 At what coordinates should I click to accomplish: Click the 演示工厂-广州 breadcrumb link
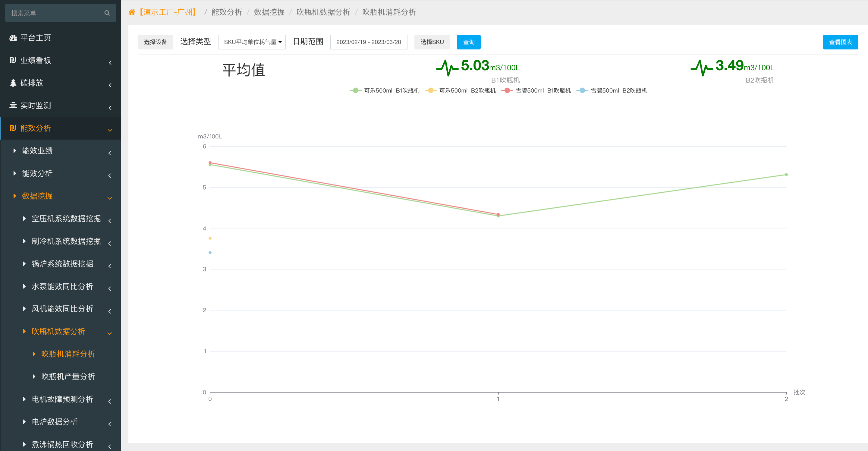[168, 12]
